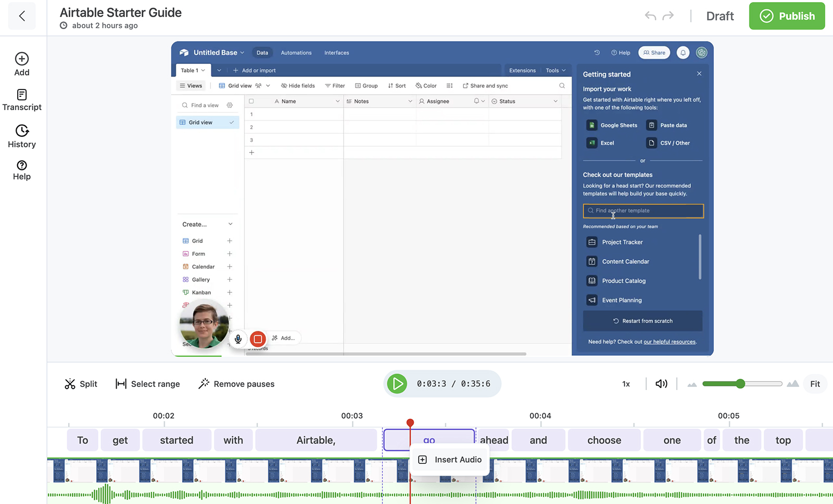Mute the audio with speaker icon
Screen dimensions: 833x504
[661, 384]
